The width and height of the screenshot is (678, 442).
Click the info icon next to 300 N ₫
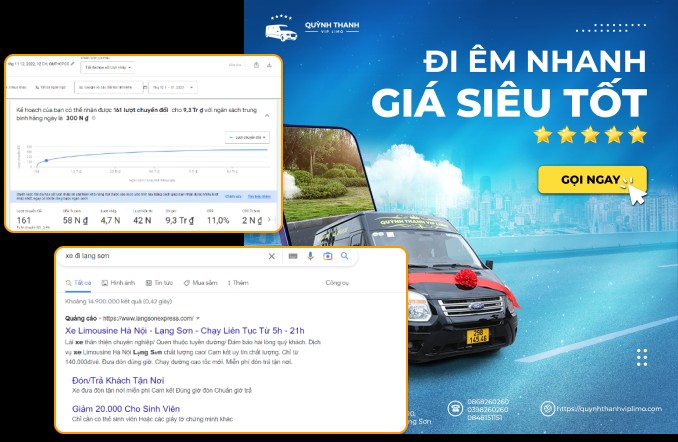(94, 118)
